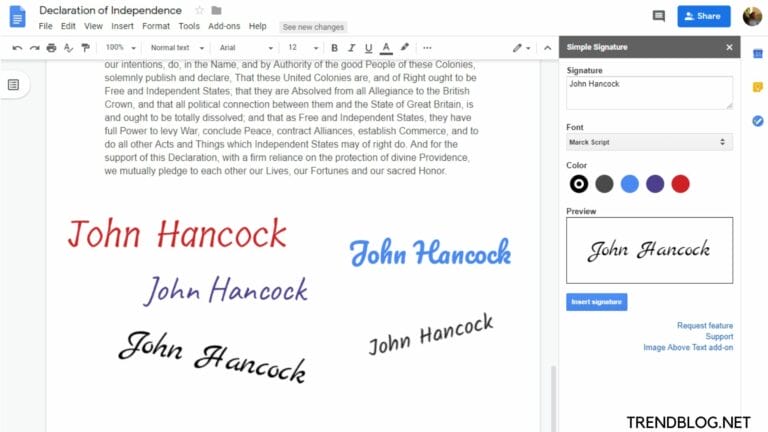Screen dimensions: 768x432
Task: Choose the blue signature color
Action: 629,183
